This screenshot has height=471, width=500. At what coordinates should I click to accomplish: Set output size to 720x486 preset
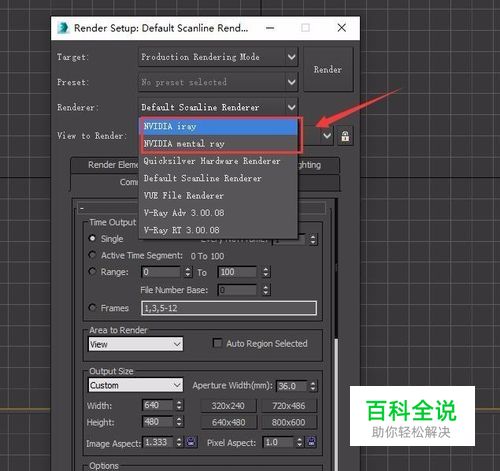pos(289,406)
